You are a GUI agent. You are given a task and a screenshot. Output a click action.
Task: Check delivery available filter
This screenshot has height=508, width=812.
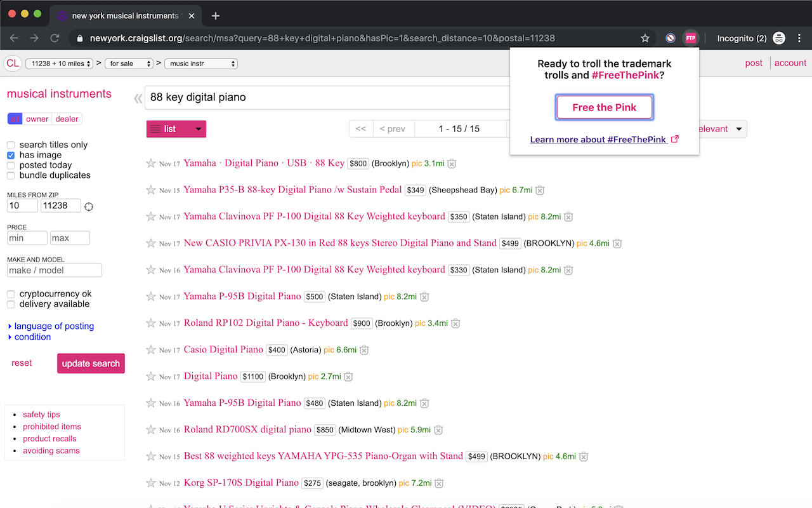coord(11,304)
